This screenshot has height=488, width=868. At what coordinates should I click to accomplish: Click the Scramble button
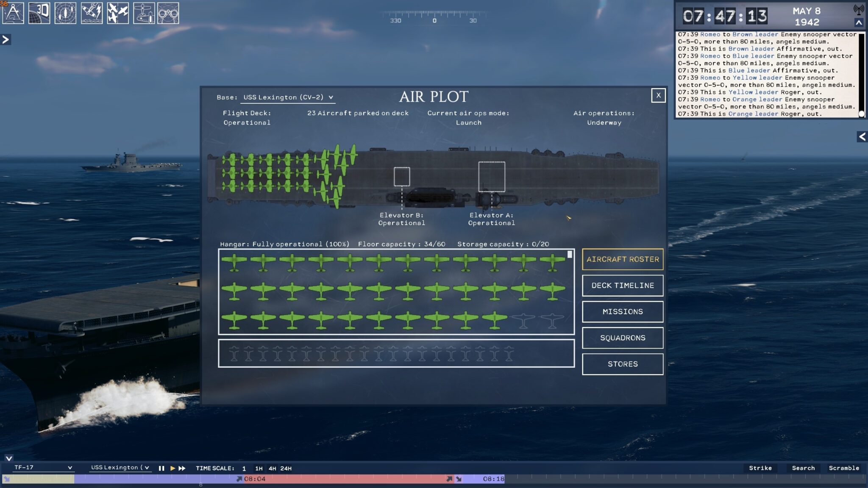coord(843,468)
